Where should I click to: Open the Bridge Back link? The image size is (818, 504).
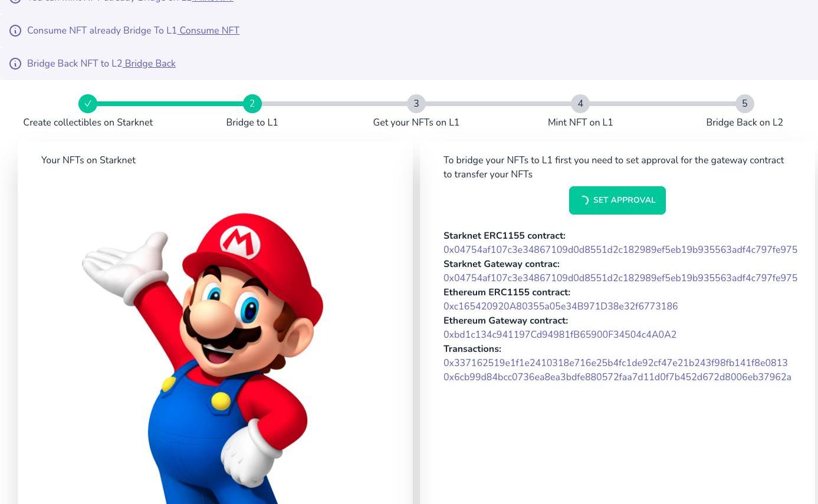[150, 64]
